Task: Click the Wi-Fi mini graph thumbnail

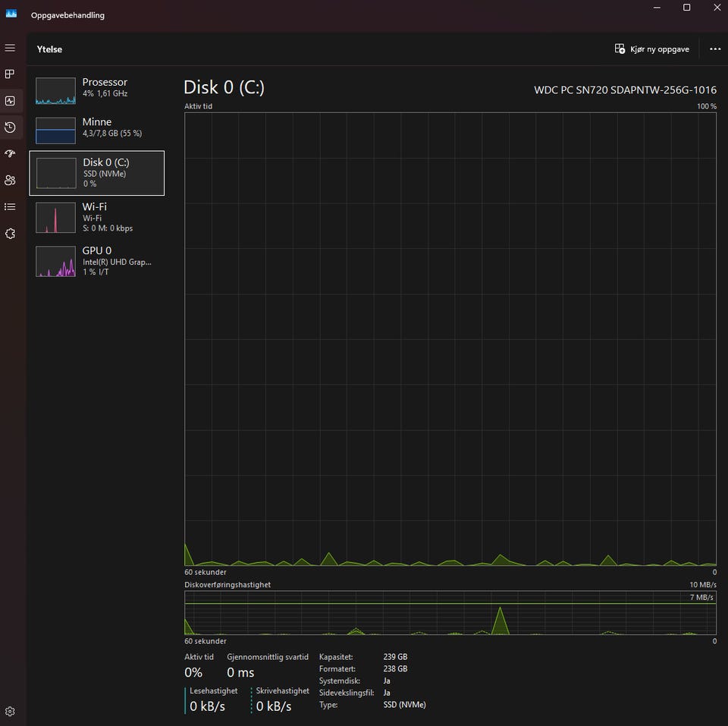Action: [55, 218]
